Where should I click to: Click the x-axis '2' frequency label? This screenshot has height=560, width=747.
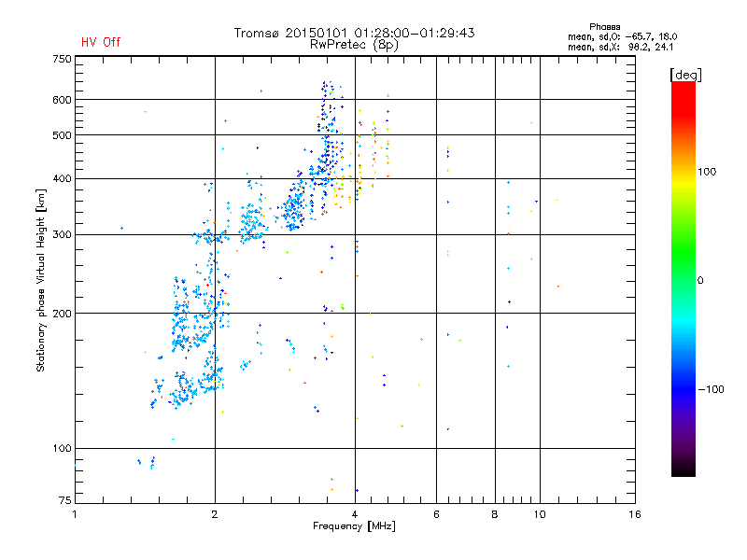(x=215, y=514)
